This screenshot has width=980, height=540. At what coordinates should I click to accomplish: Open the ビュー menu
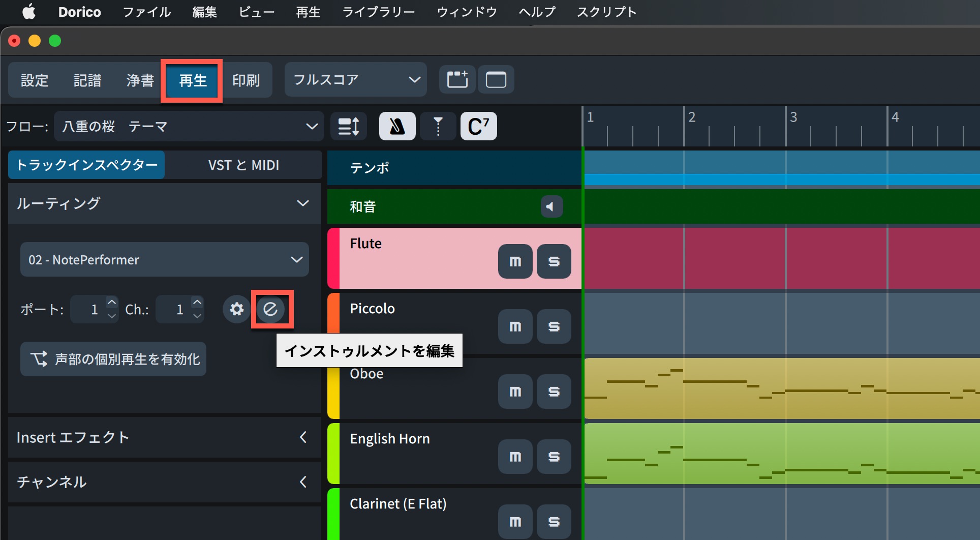pyautogui.click(x=257, y=12)
